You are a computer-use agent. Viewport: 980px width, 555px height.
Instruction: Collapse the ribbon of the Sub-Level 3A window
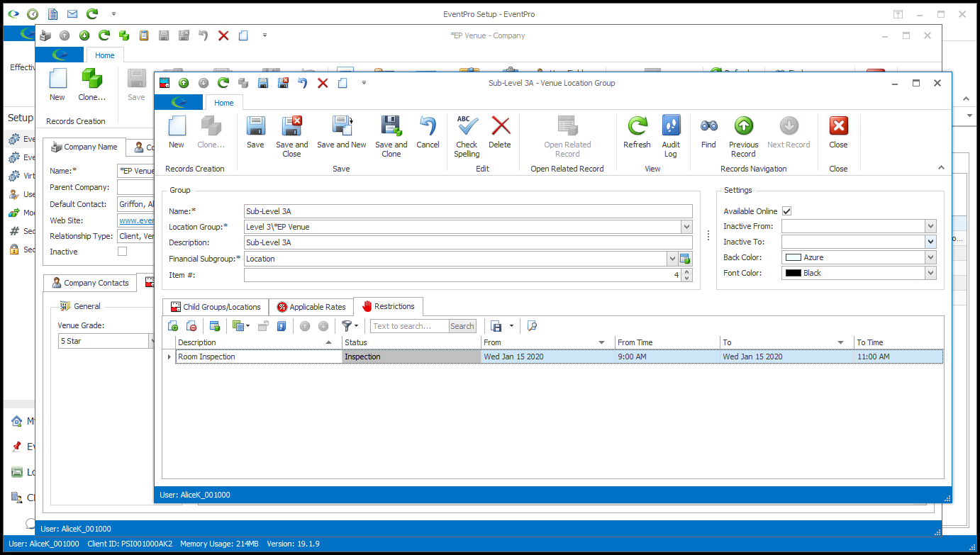pos(941,168)
